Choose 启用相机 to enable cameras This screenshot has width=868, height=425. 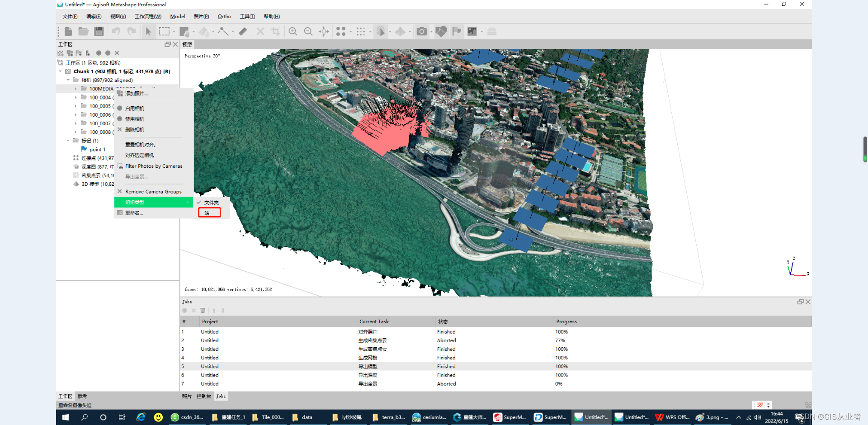135,109
